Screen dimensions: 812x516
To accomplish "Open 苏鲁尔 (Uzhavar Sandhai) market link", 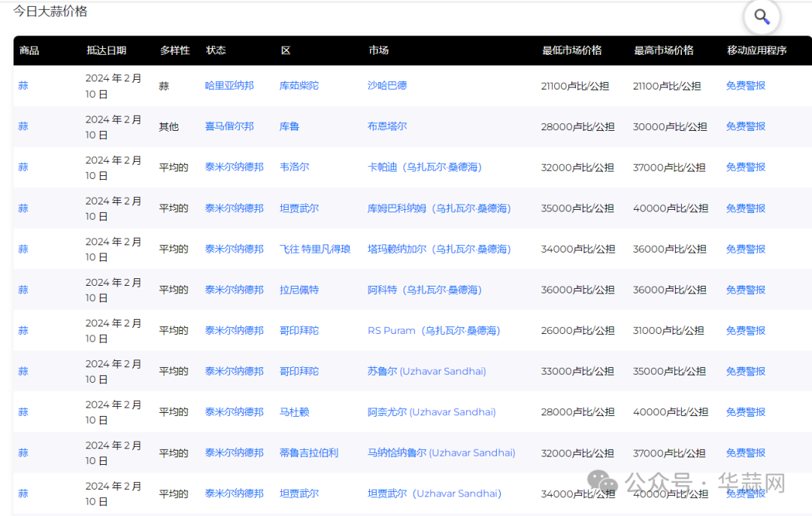I will [x=427, y=372].
